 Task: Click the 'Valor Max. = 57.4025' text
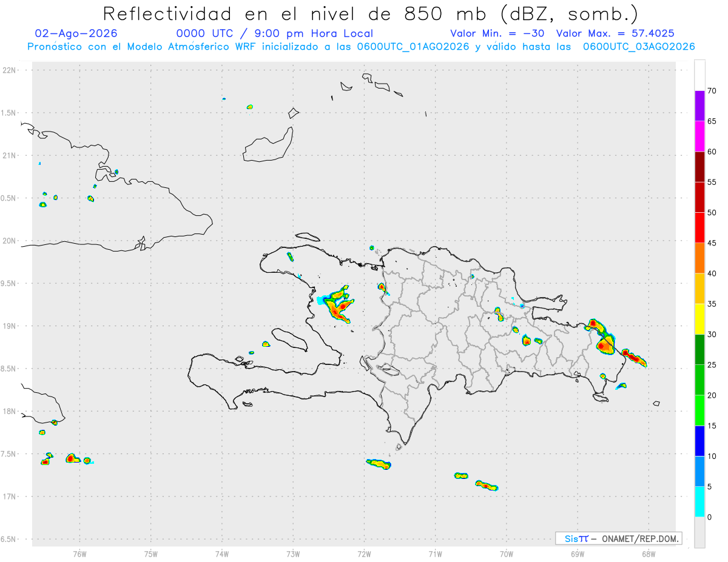click(615, 33)
